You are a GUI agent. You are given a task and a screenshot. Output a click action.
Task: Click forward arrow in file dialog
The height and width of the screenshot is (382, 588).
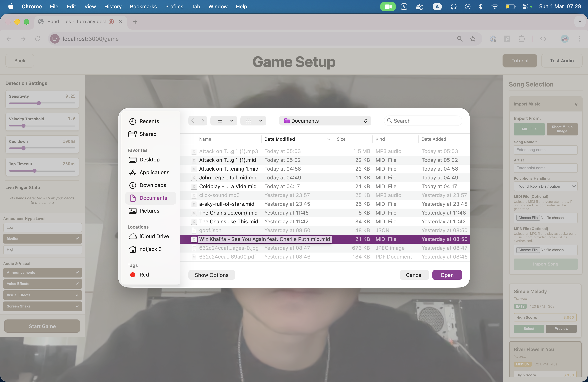(203, 121)
